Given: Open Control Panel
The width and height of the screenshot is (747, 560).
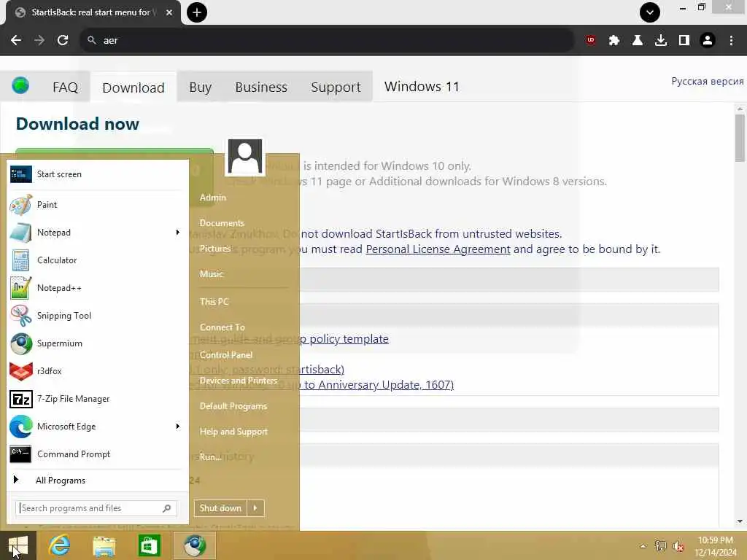Looking at the screenshot, I should point(226,355).
